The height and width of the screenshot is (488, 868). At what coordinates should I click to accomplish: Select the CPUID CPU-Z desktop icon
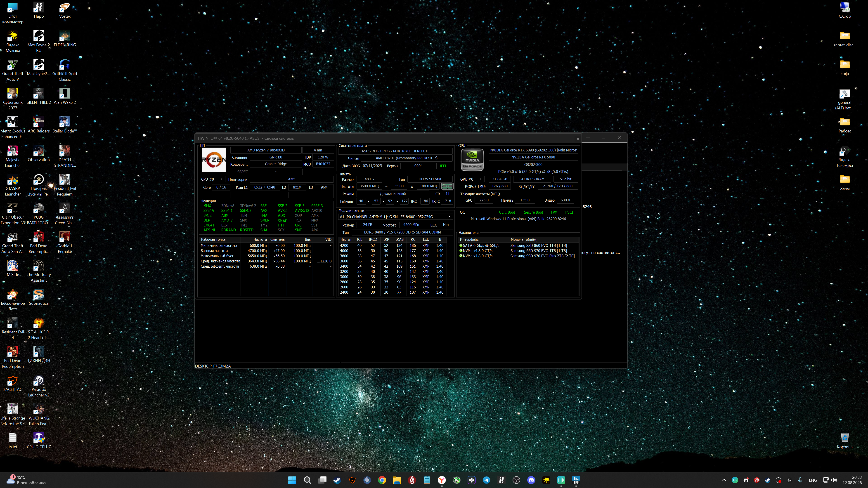click(x=39, y=441)
